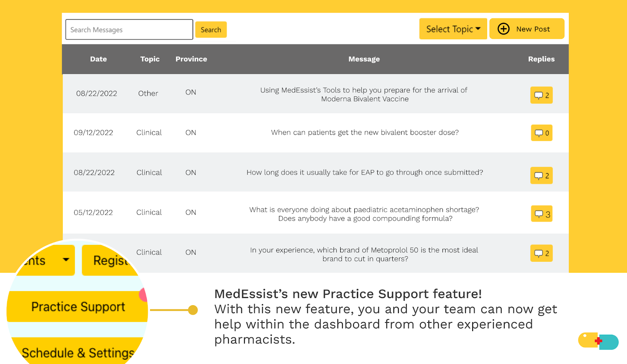Open the Schedule & Settings menu item
This screenshot has width=627, height=364.
78,353
